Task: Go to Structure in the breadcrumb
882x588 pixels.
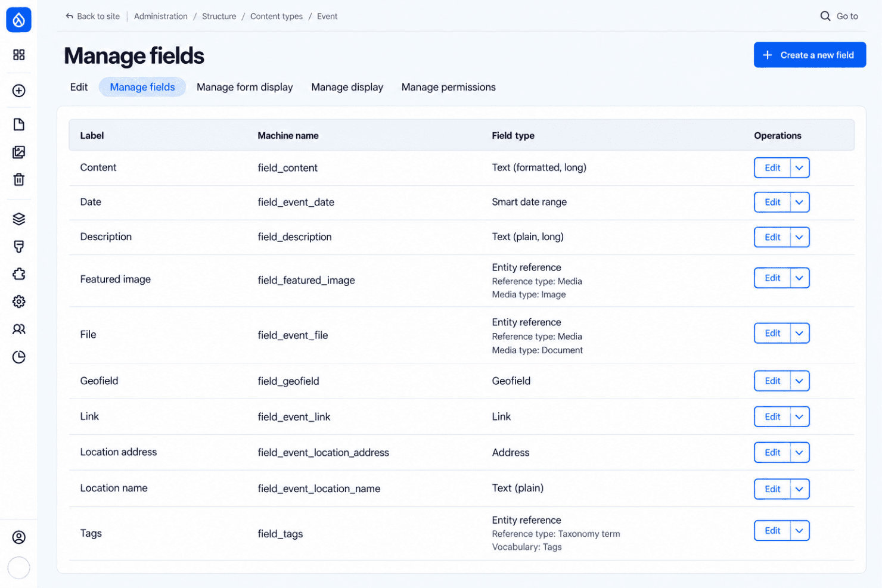Action: (x=219, y=16)
